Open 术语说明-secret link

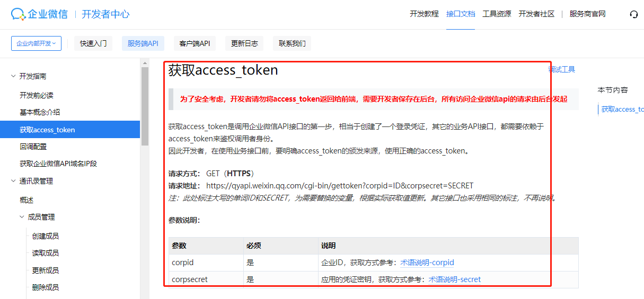coord(455,279)
